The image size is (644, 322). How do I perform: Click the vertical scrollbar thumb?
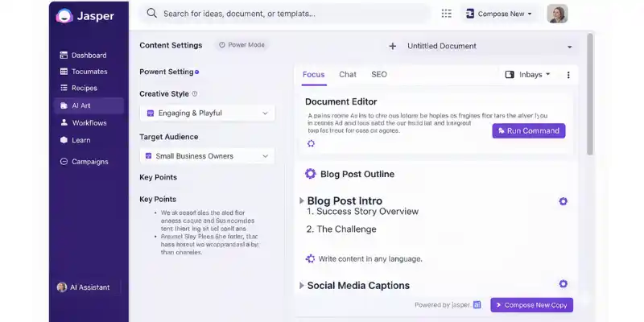click(x=590, y=94)
